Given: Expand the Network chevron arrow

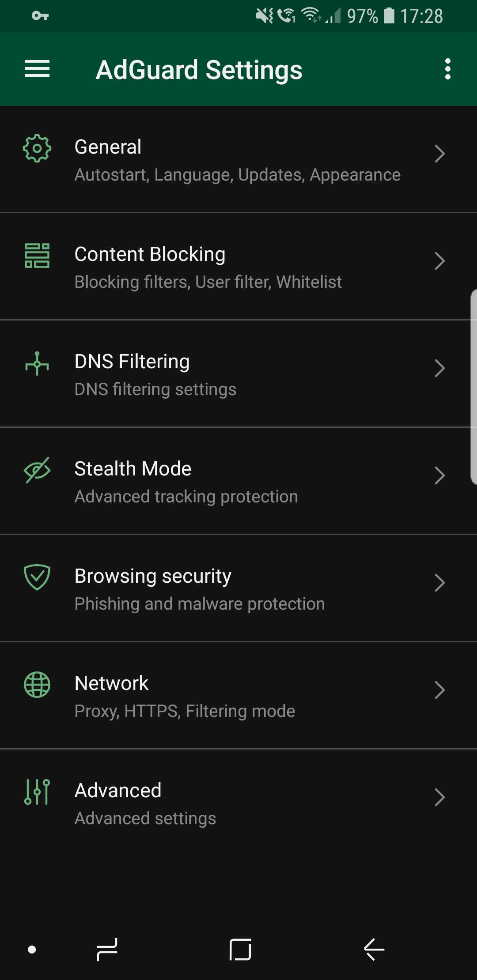Looking at the screenshot, I should 439,690.
